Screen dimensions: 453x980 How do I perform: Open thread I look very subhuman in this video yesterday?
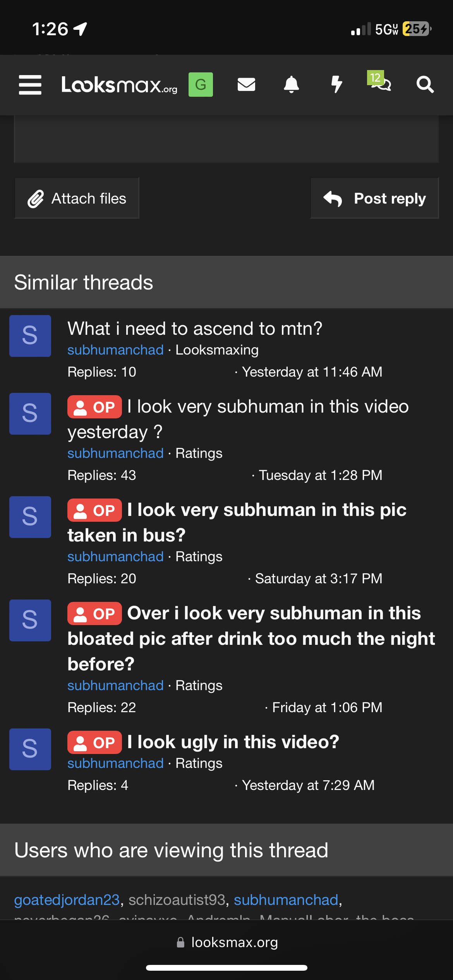[x=238, y=419]
